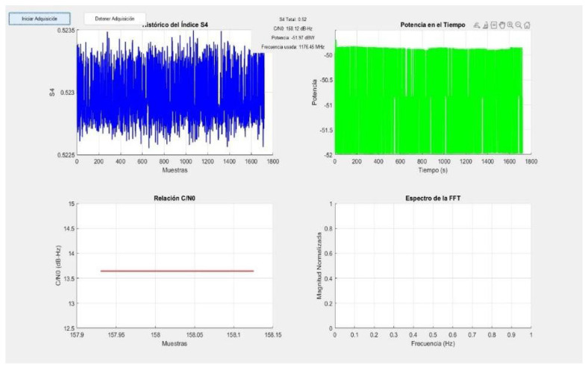Click the 'Muestras' label under the C/N0 plot
588x368 pixels.
175,343
